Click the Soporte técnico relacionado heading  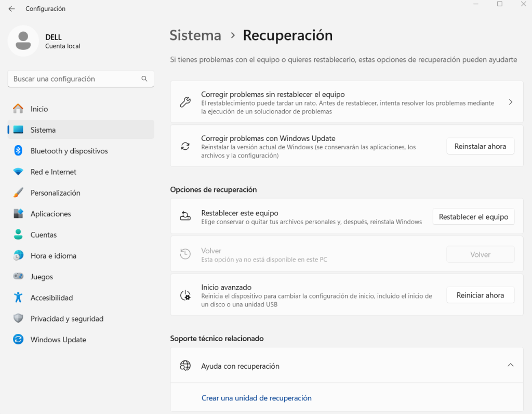coord(217,338)
